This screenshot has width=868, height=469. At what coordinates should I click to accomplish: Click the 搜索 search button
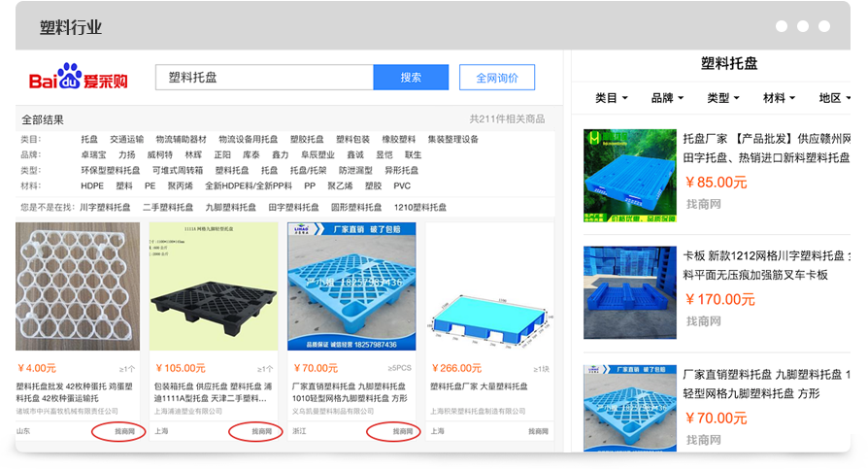point(411,78)
